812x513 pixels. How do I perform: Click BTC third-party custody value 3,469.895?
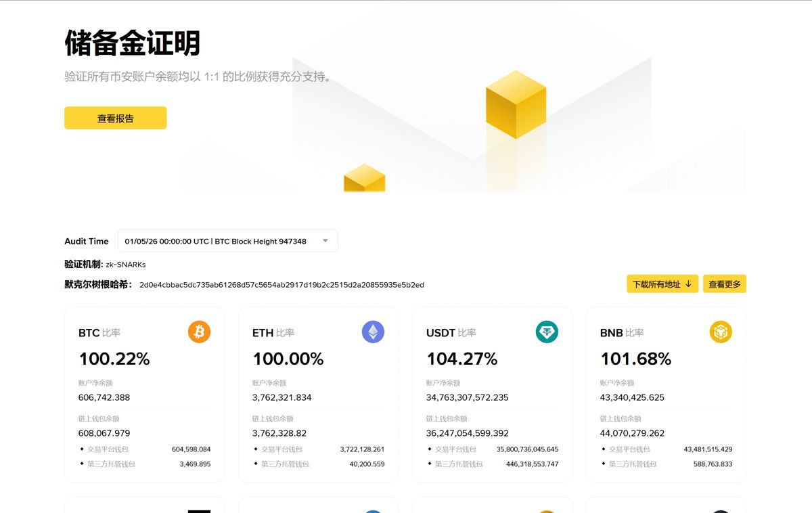coord(195,464)
